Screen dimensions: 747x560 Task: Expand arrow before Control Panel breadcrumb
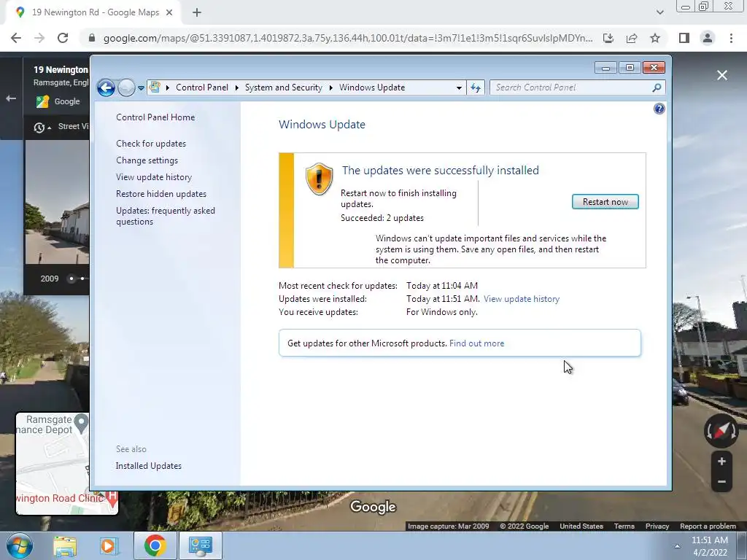tap(168, 87)
